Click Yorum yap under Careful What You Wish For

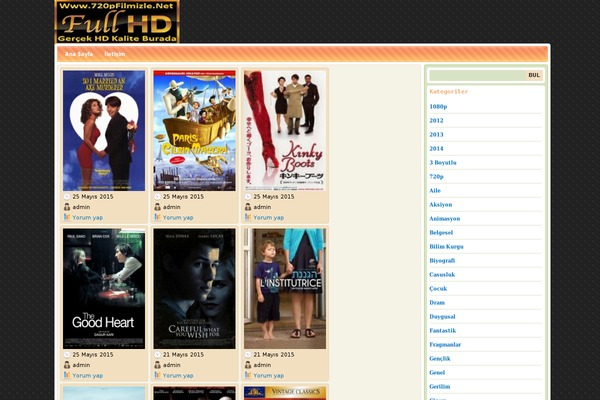(x=178, y=376)
